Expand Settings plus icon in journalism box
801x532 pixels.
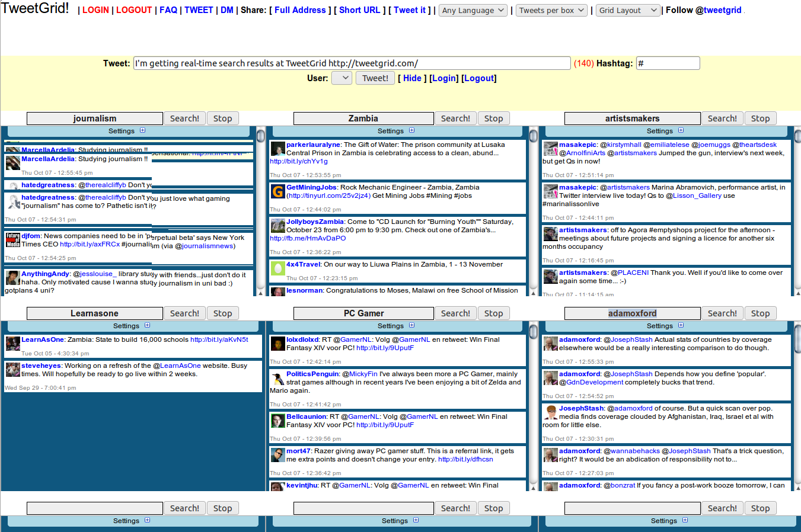click(x=142, y=130)
